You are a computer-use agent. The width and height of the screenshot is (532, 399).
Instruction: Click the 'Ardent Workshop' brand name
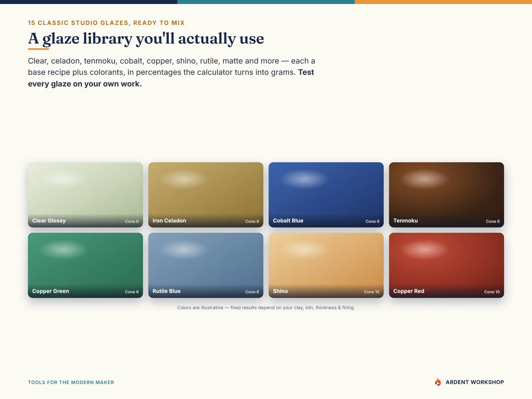475,382
